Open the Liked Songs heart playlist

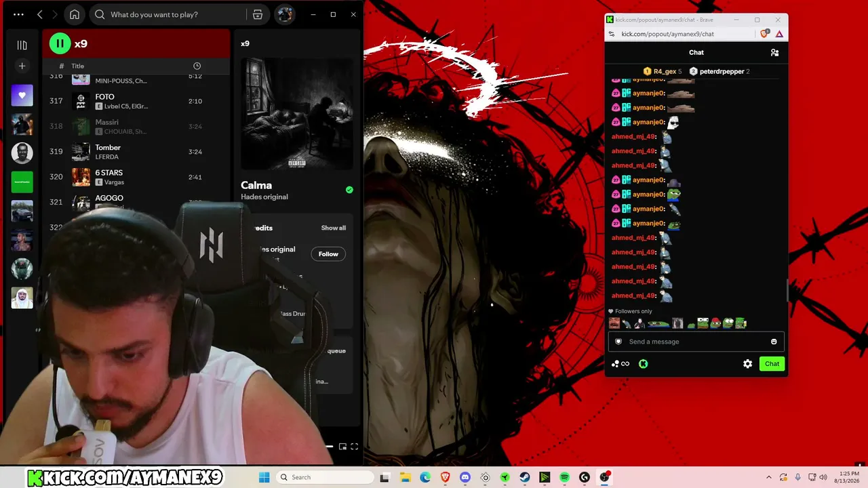click(22, 96)
